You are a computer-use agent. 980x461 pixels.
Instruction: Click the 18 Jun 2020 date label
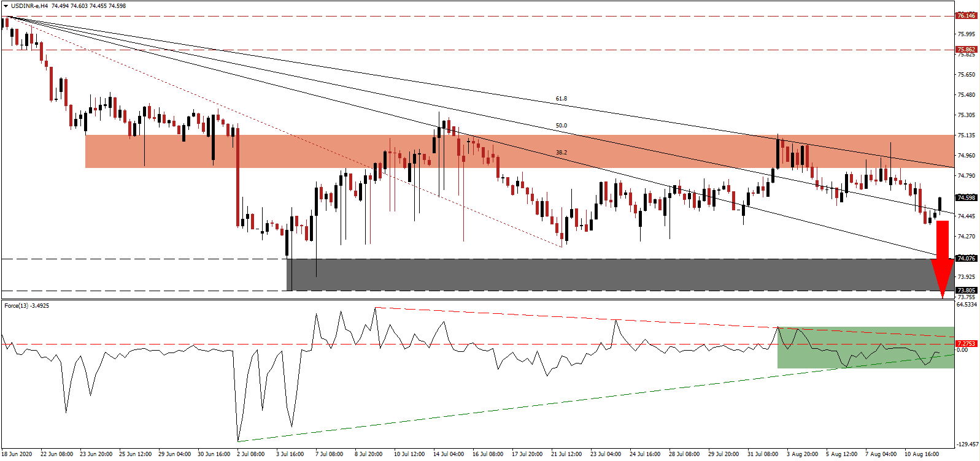click(17, 454)
